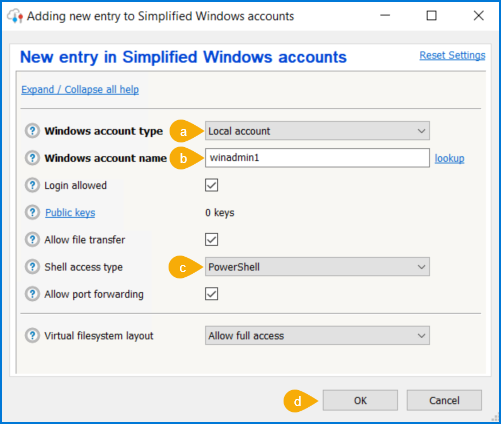Open help for Allow port forwarding

pyautogui.click(x=32, y=294)
